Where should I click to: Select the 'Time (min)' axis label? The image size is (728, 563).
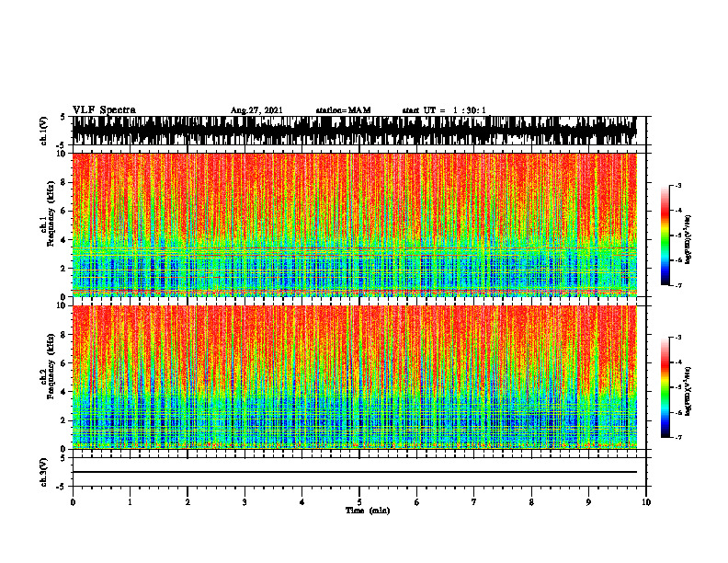(368, 511)
